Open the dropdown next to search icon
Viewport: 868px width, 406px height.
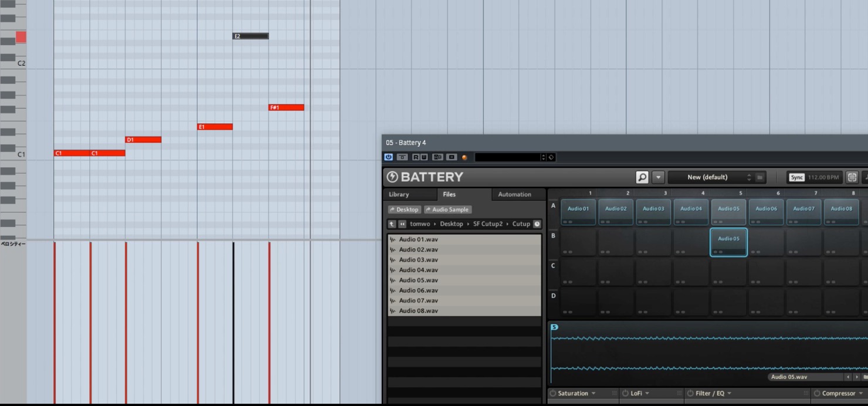(658, 177)
